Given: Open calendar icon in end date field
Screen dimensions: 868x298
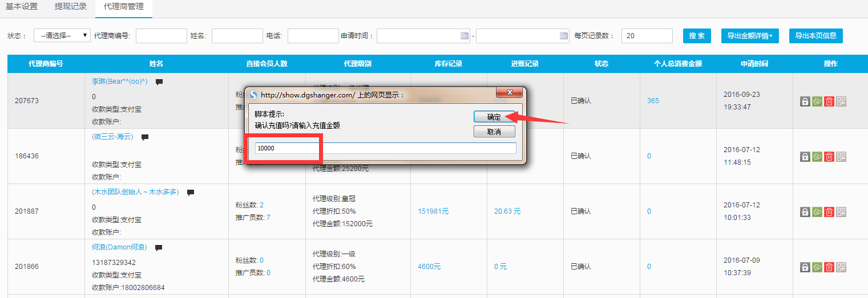Looking at the screenshot, I should pos(564,36).
